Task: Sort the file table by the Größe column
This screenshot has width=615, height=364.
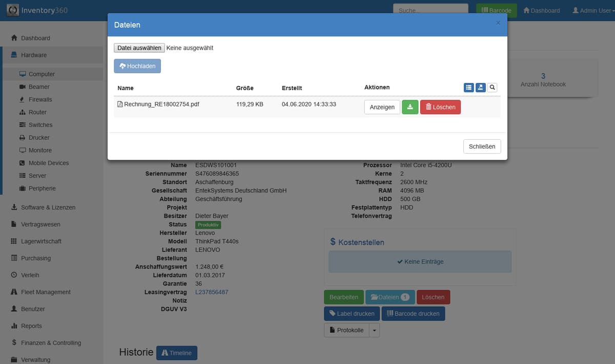Action: 244,88
